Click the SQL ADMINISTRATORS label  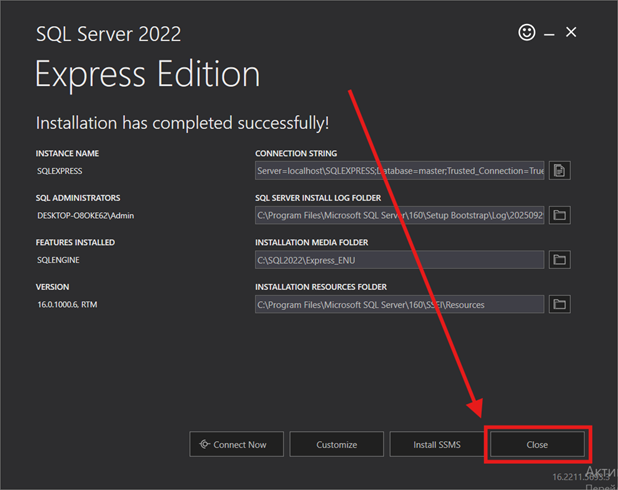click(x=78, y=198)
